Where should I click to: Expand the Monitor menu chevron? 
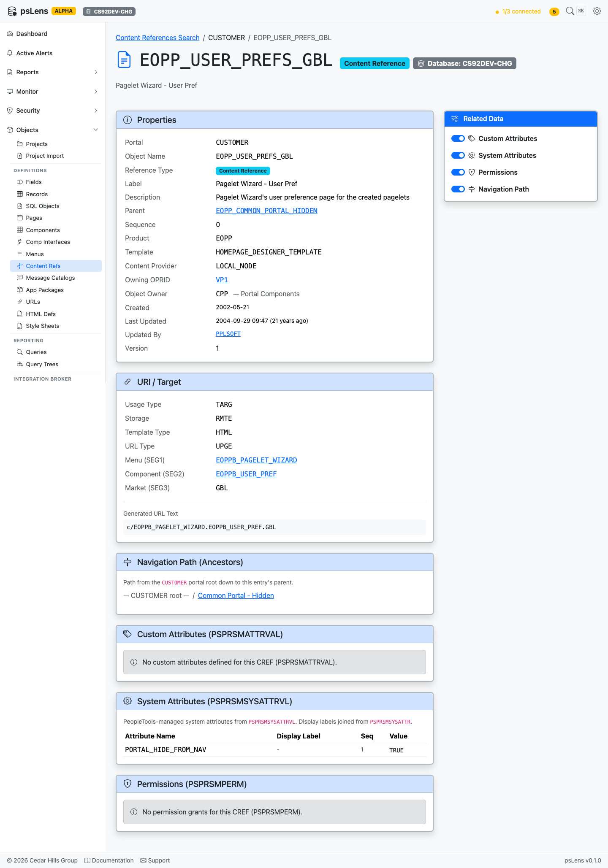(x=96, y=92)
